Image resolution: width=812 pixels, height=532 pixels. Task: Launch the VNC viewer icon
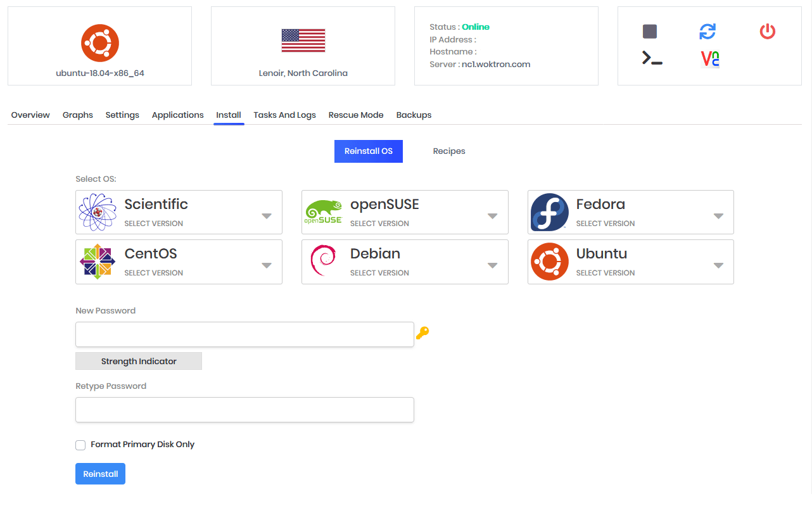click(x=710, y=59)
